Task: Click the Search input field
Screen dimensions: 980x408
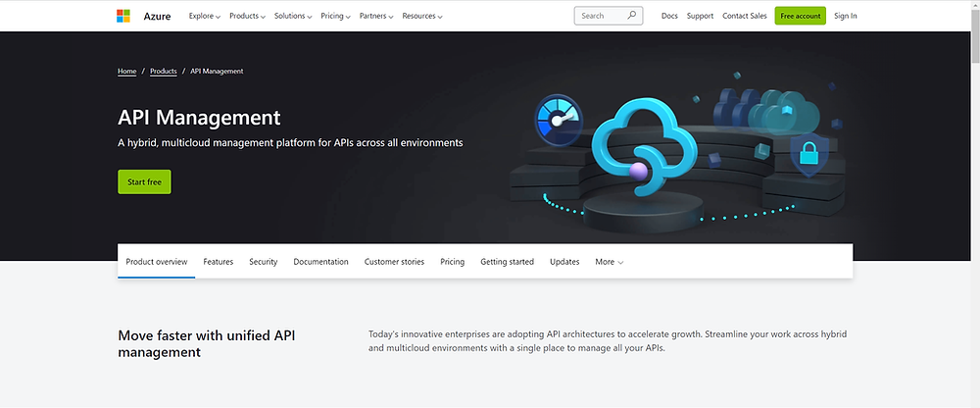Action: point(609,16)
